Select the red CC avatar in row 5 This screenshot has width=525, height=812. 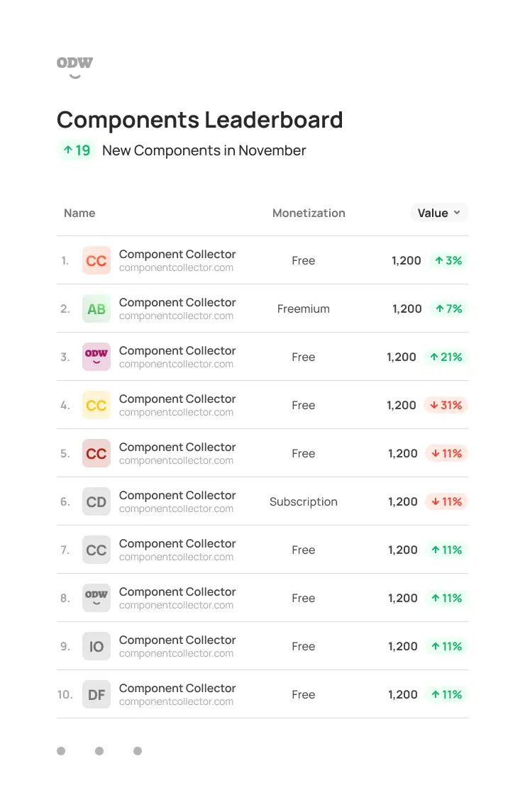(96, 453)
